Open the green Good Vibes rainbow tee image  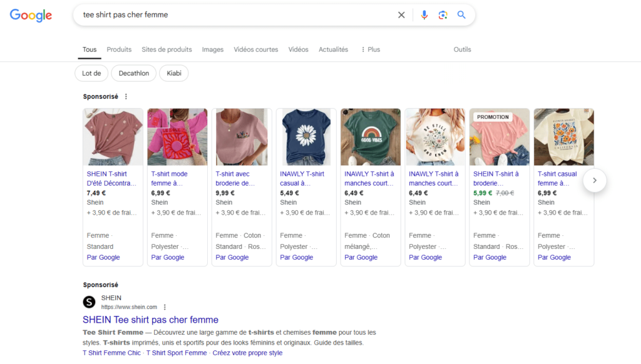pos(371,137)
